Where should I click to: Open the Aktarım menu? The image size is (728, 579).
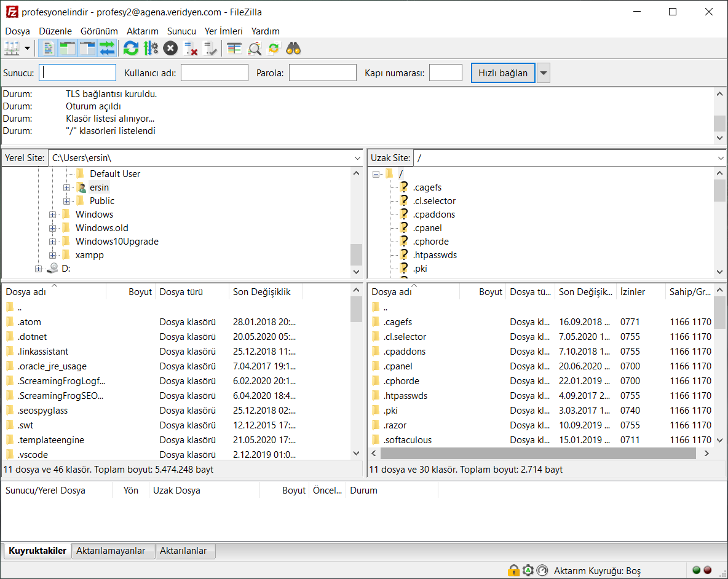[143, 31]
